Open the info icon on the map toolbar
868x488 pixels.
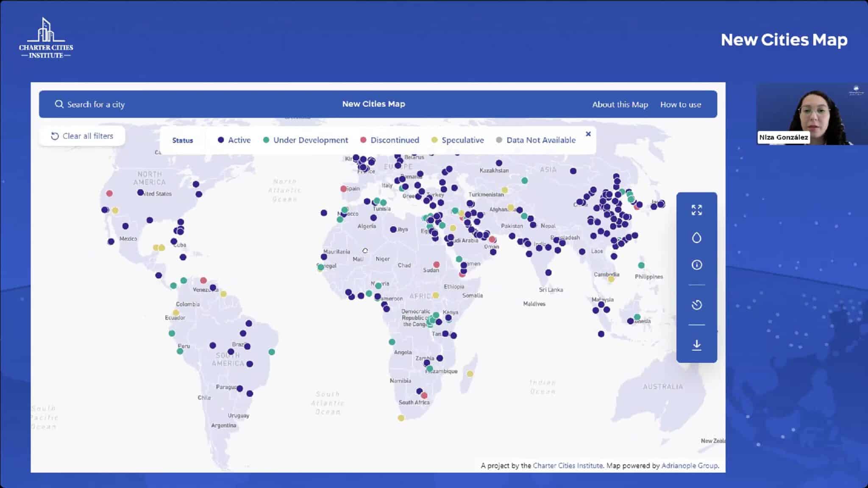pyautogui.click(x=696, y=265)
